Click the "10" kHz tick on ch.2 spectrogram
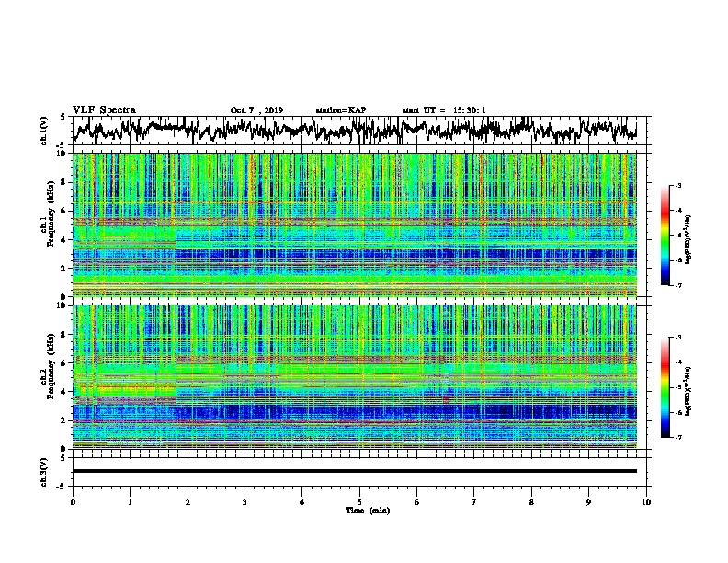728x563 pixels. [x=63, y=305]
